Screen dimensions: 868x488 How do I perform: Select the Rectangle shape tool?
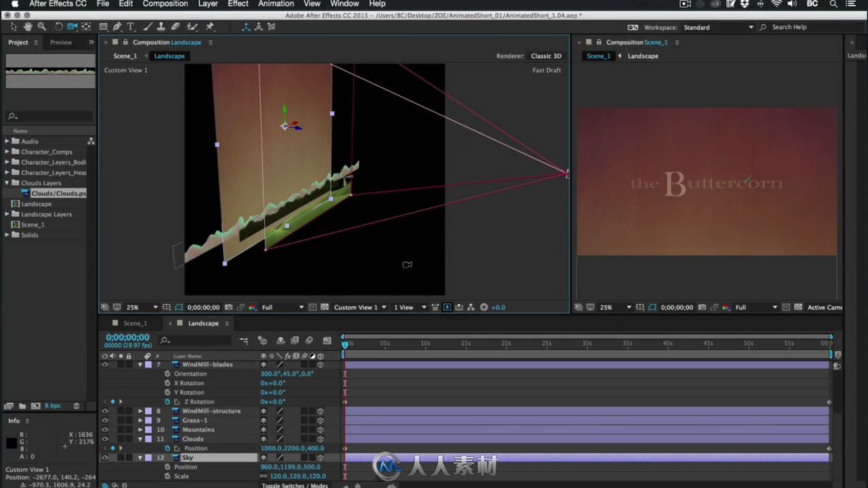click(103, 26)
